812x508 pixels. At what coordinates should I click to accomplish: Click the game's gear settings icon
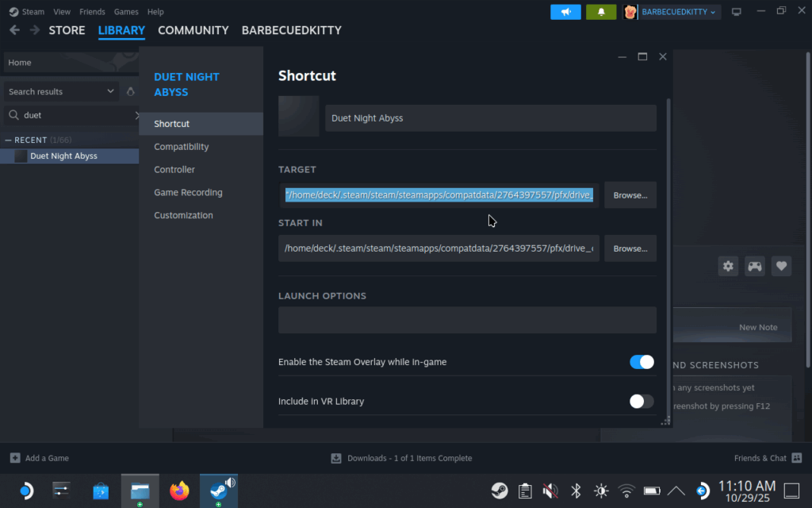[x=728, y=266]
